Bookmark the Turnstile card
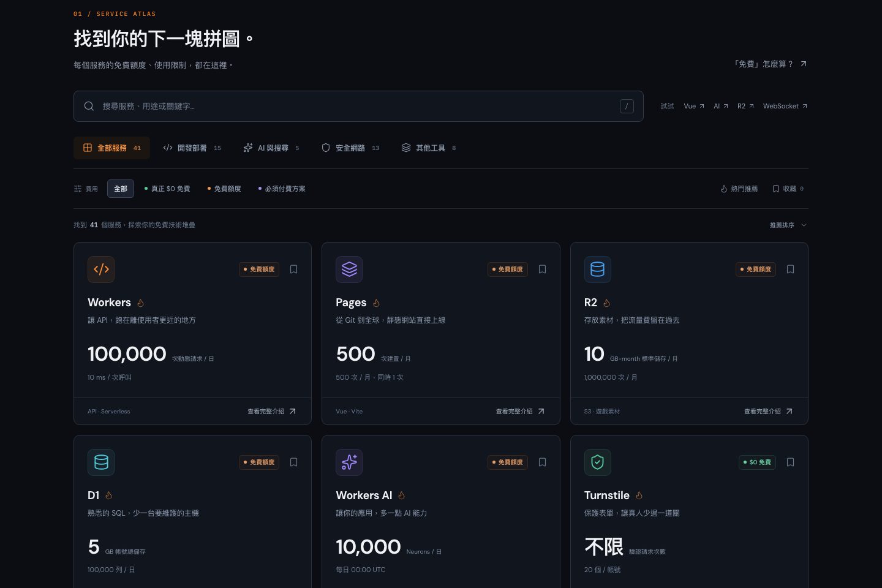Screen dimensions: 882x588 click(790, 462)
